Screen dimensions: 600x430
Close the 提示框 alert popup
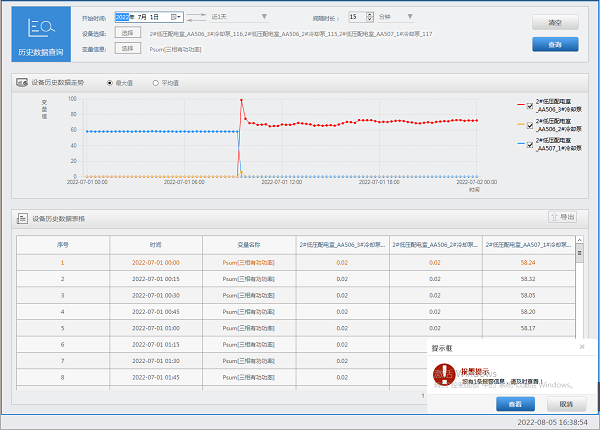(582, 347)
